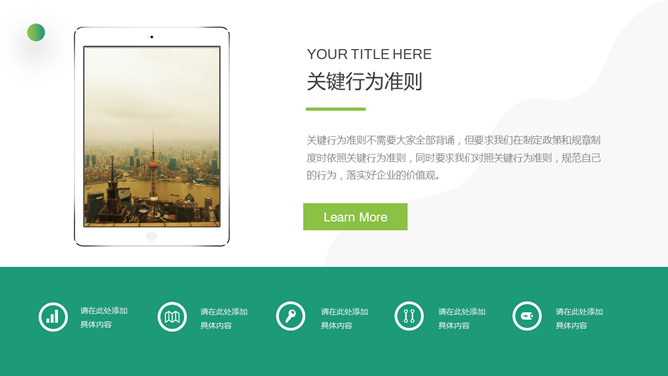Click the key circle icon

[291, 316]
